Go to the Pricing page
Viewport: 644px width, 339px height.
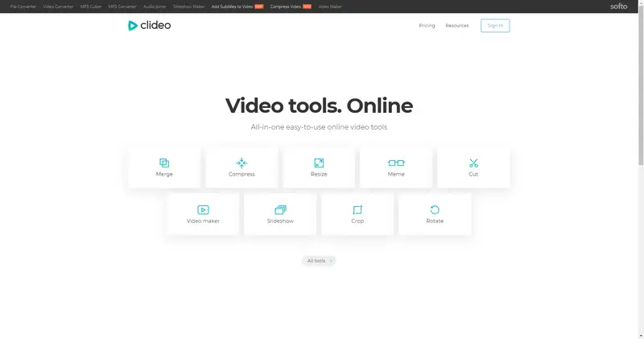coord(427,26)
